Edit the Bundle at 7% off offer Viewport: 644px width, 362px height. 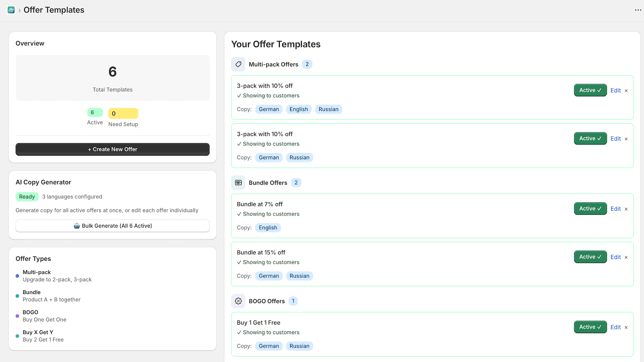coord(615,209)
